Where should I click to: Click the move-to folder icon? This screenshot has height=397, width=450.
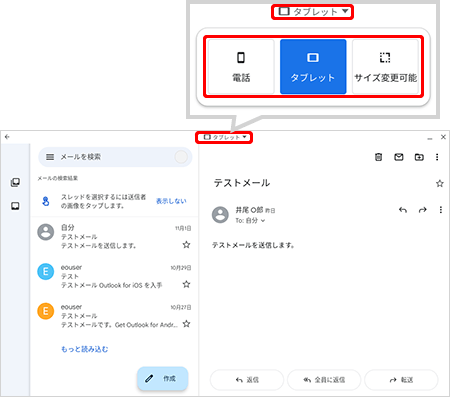[x=419, y=157]
